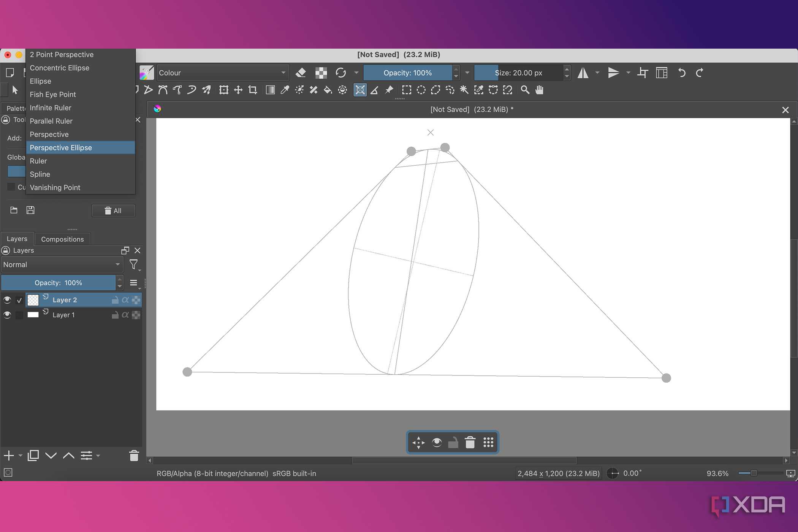Viewport: 798px width, 532px height.
Task: Select the Reference Images pin tool
Action: pyautogui.click(x=389, y=90)
